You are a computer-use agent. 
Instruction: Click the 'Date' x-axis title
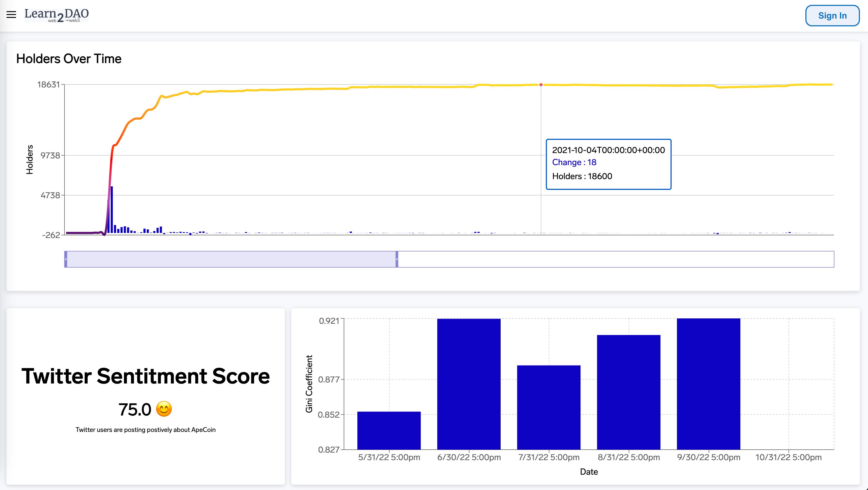pos(589,472)
